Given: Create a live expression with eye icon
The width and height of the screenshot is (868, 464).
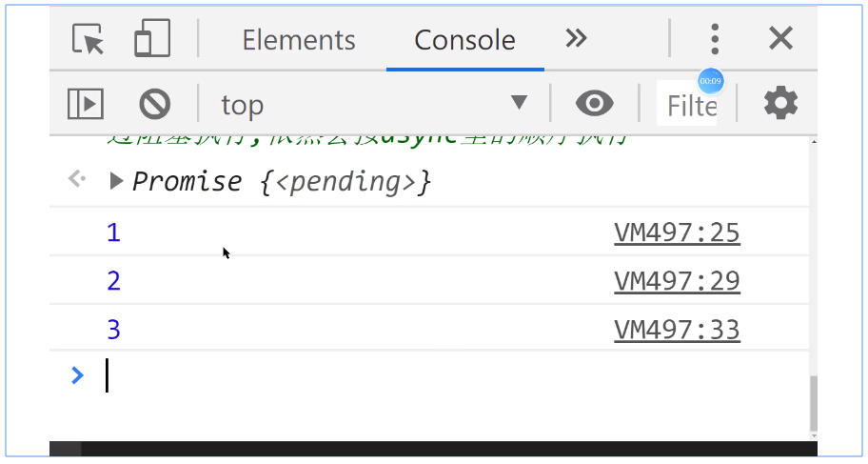Looking at the screenshot, I should coord(594,104).
